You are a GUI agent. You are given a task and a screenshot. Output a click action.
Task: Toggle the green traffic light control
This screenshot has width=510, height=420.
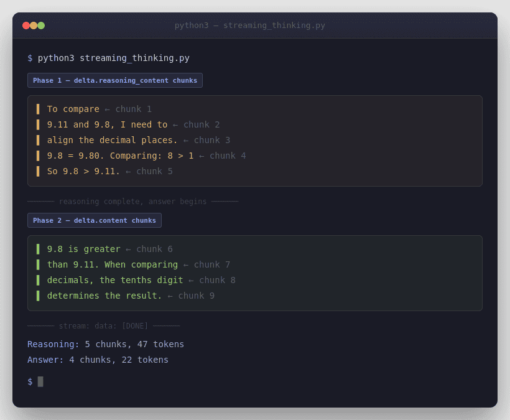point(42,26)
